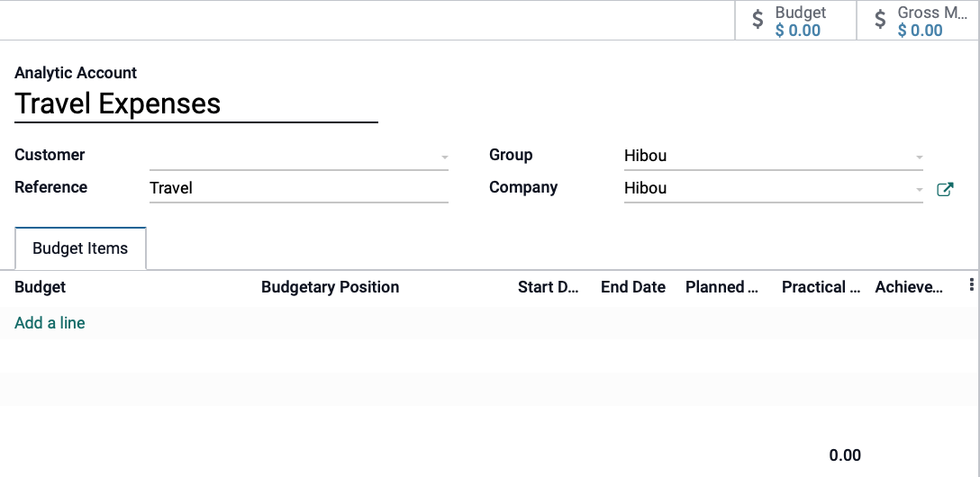
Task: Add a line to budget items
Action: 50,323
